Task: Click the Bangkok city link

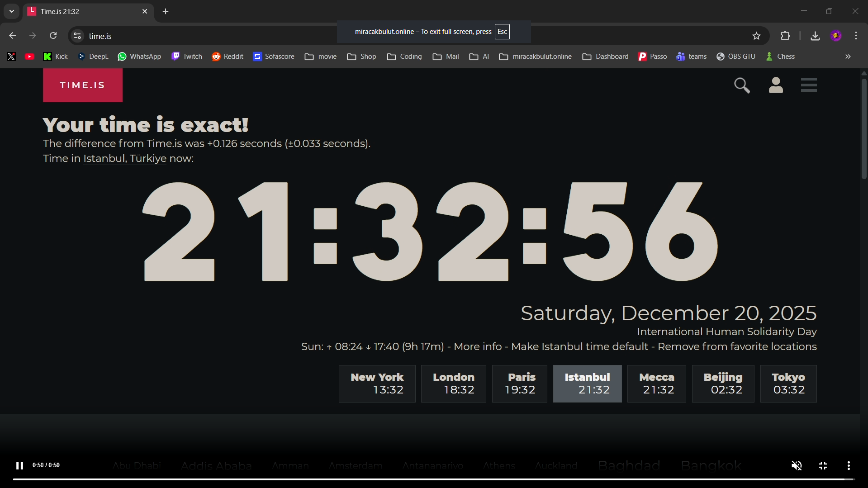Action: tap(711, 465)
